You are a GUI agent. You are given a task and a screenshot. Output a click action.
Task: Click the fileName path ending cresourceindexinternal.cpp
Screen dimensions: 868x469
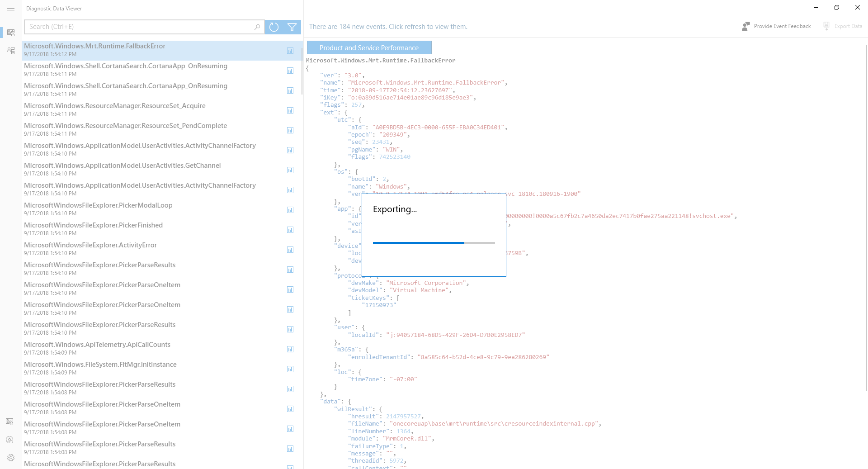click(494, 424)
